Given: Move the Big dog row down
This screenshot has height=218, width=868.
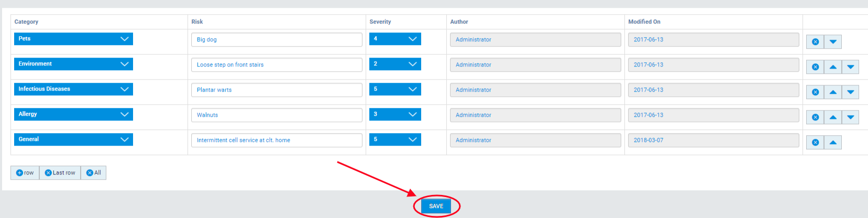Looking at the screenshot, I should (833, 42).
